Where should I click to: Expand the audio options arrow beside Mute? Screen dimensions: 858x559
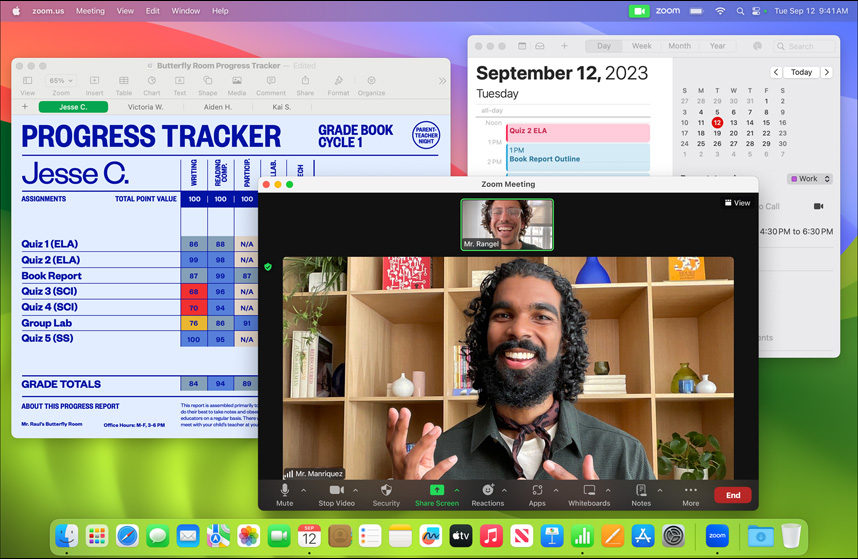click(x=304, y=490)
